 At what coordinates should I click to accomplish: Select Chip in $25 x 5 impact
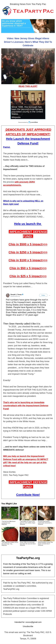tap(28, 276)
